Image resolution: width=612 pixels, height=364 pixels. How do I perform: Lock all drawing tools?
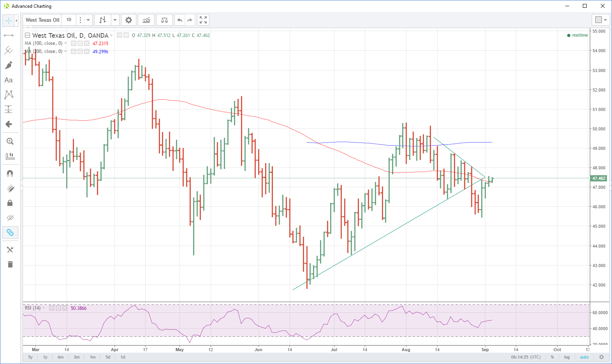(10, 203)
